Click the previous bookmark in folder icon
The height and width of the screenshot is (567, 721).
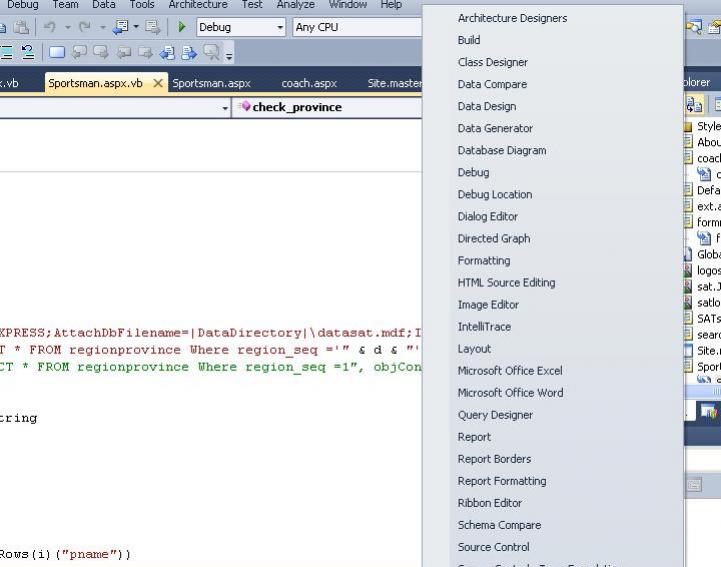click(x=123, y=52)
